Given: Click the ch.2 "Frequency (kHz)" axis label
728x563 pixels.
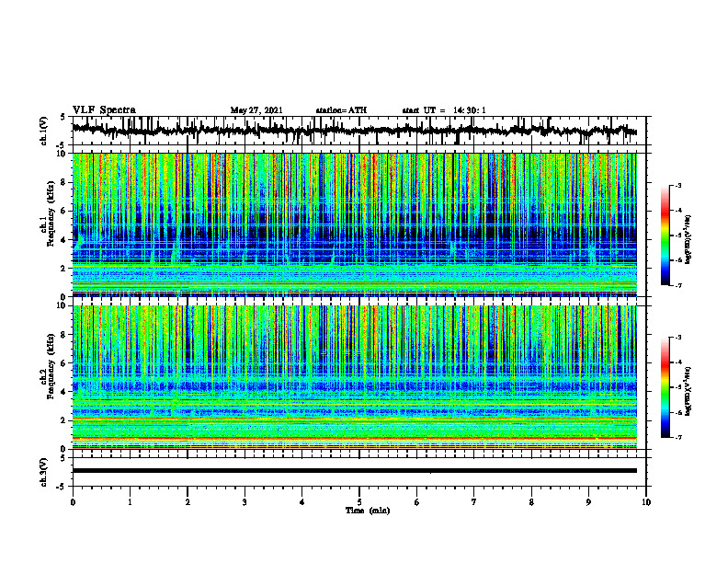Looking at the screenshot, I should 51,366.
